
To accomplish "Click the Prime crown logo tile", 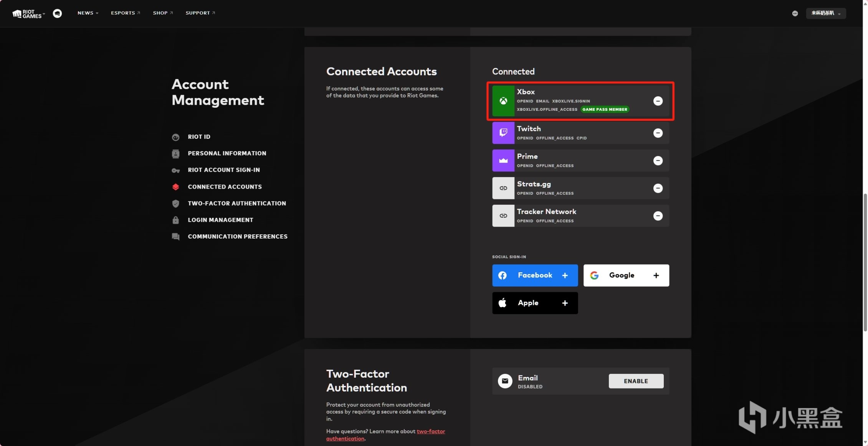I will (503, 161).
